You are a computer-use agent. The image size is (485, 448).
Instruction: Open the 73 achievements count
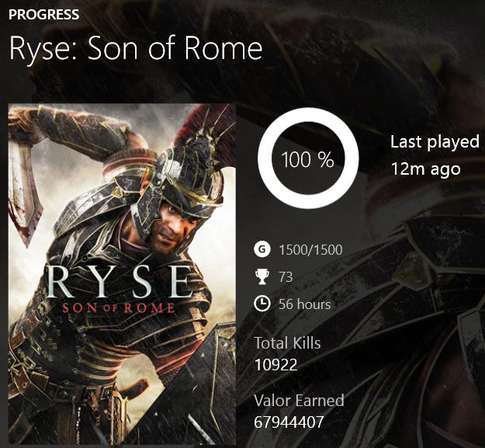(x=285, y=276)
